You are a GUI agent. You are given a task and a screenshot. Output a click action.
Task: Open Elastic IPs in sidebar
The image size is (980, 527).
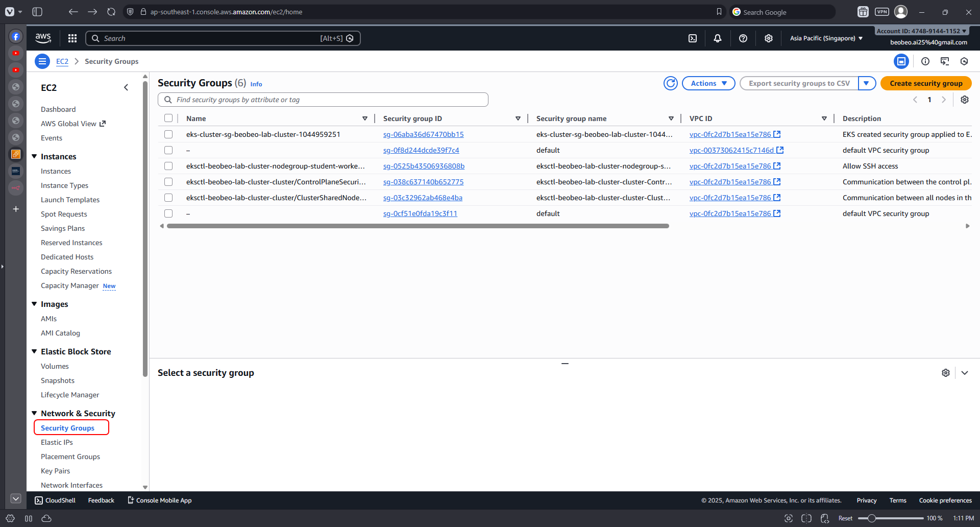coord(57,442)
